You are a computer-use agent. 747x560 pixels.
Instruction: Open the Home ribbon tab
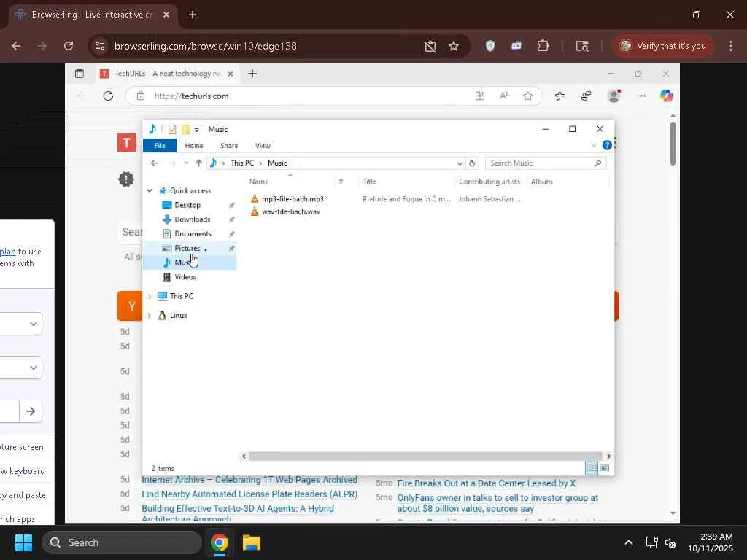coord(194,146)
